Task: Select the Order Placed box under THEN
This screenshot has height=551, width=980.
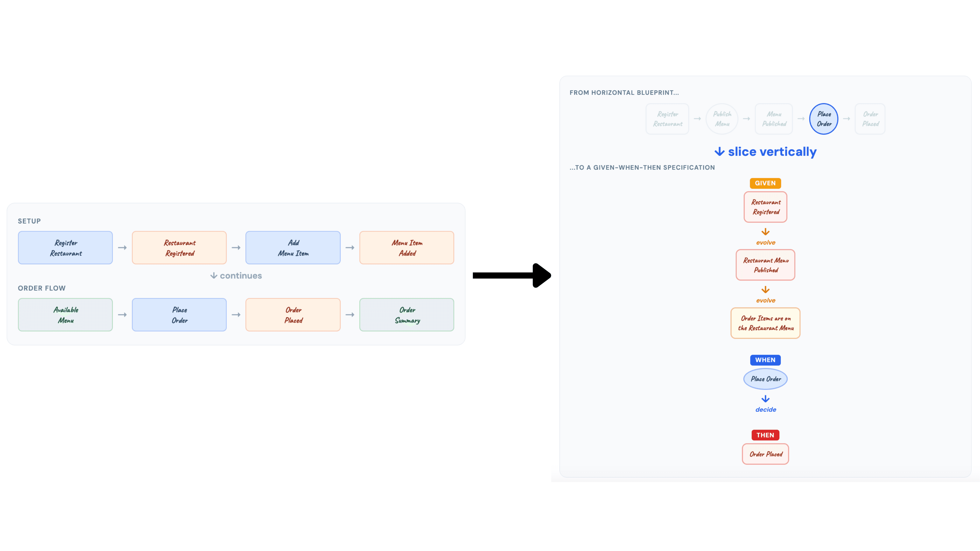Action: (x=765, y=454)
